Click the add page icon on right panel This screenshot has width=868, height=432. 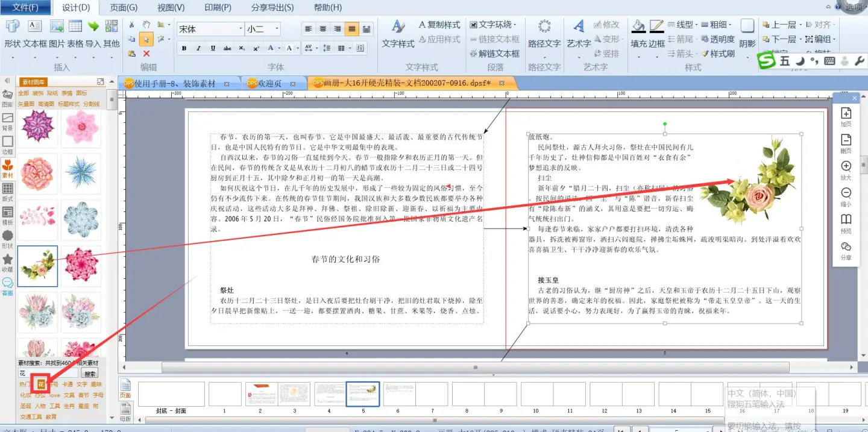point(846,117)
